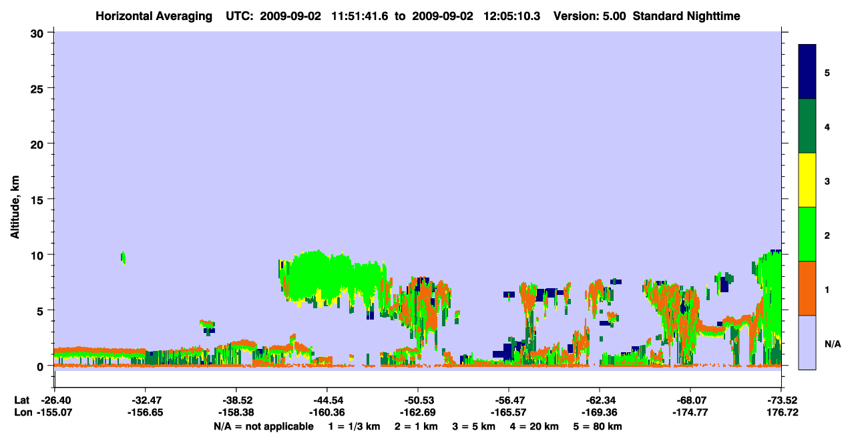Click the "2 = 1 km" legend entry
The width and height of the screenshot is (868, 445).
click(416, 426)
